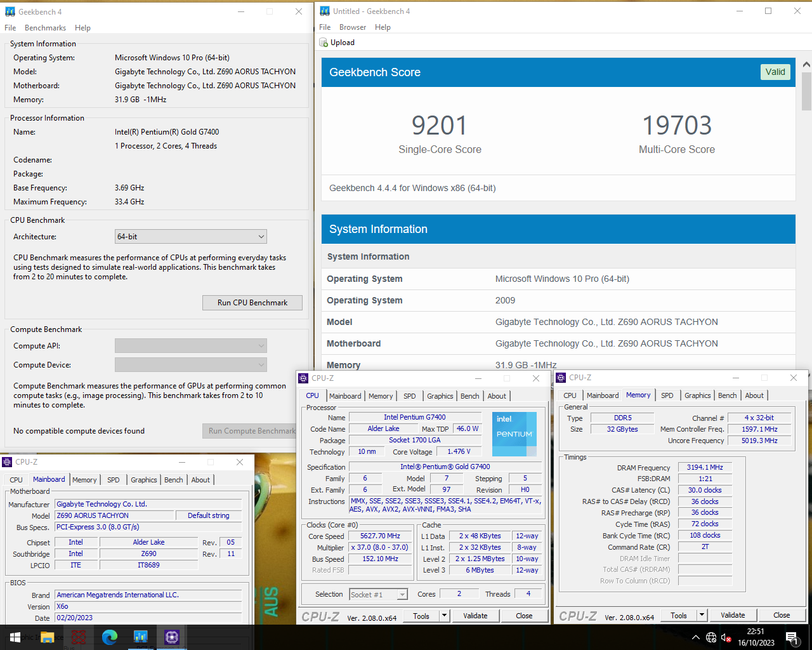This screenshot has width=812, height=650.
Task: Switch to Mainboard tab in CPU-Z CPU window
Action: click(x=345, y=396)
